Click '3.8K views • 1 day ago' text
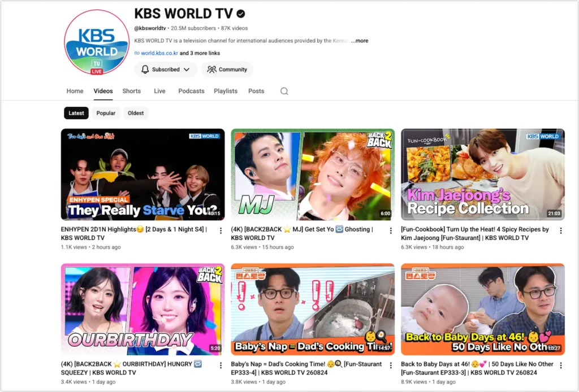 [x=258, y=382]
